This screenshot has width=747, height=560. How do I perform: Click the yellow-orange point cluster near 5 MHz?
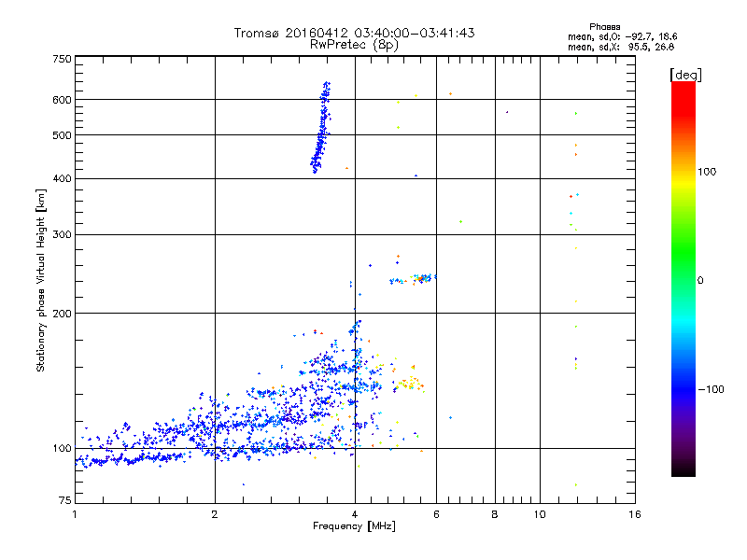[409, 384]
